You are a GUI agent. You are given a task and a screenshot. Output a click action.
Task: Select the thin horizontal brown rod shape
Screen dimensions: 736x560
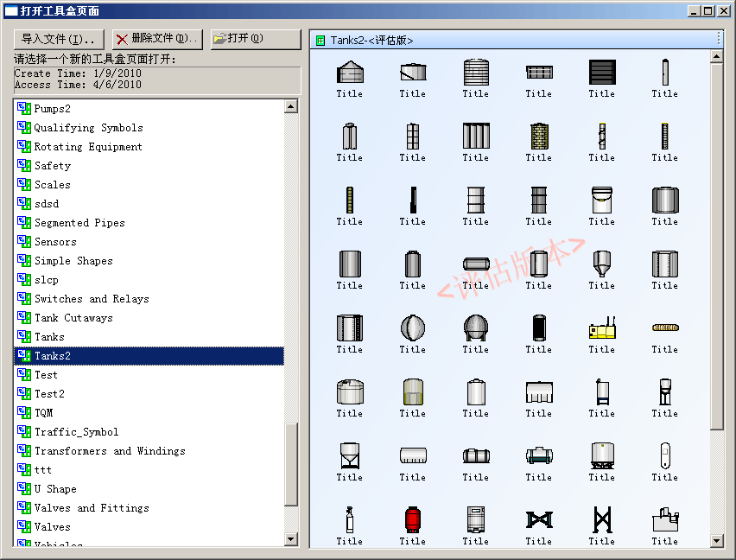664,328
